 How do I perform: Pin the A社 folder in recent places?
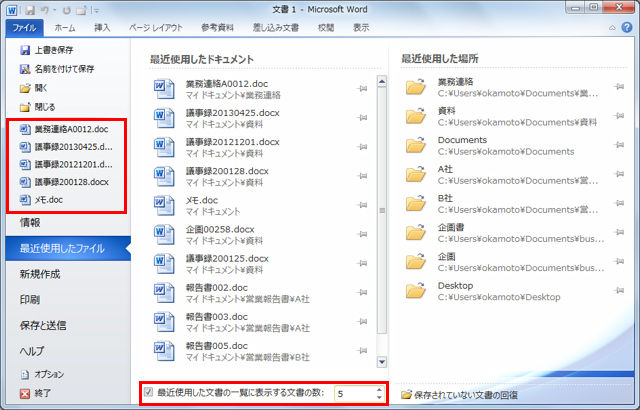(619, 174)
